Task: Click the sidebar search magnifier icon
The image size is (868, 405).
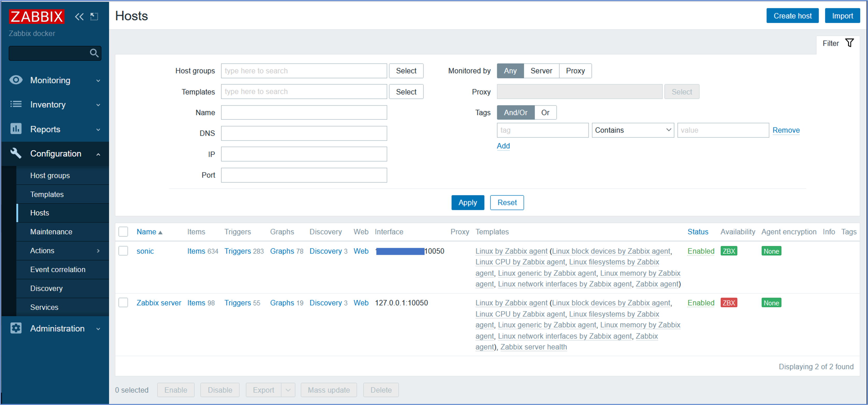Action: (x=94, y=53)
